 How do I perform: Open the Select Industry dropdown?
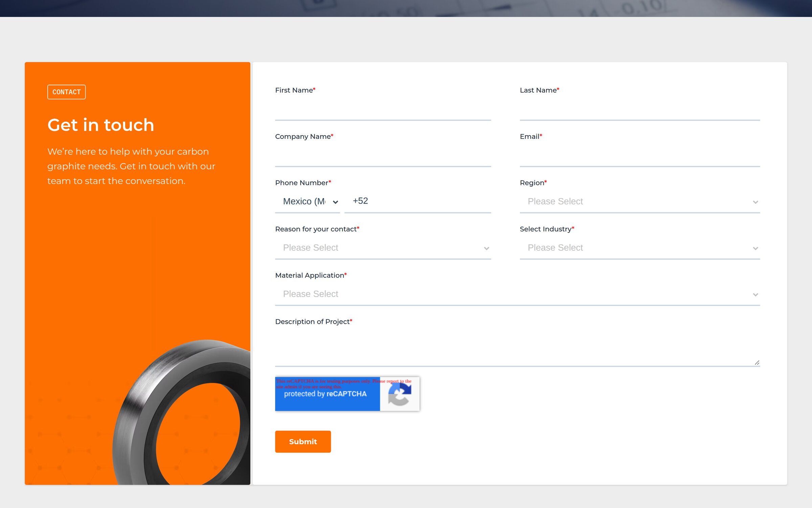click(x=640, y=248)
